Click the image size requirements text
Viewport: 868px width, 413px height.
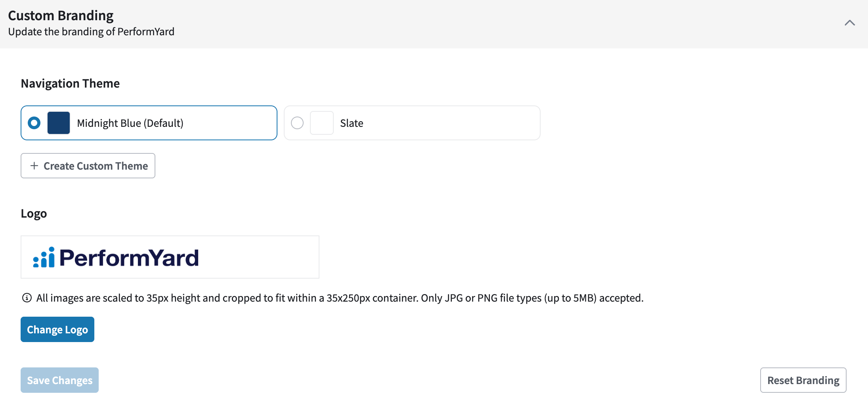pos(340,298)
